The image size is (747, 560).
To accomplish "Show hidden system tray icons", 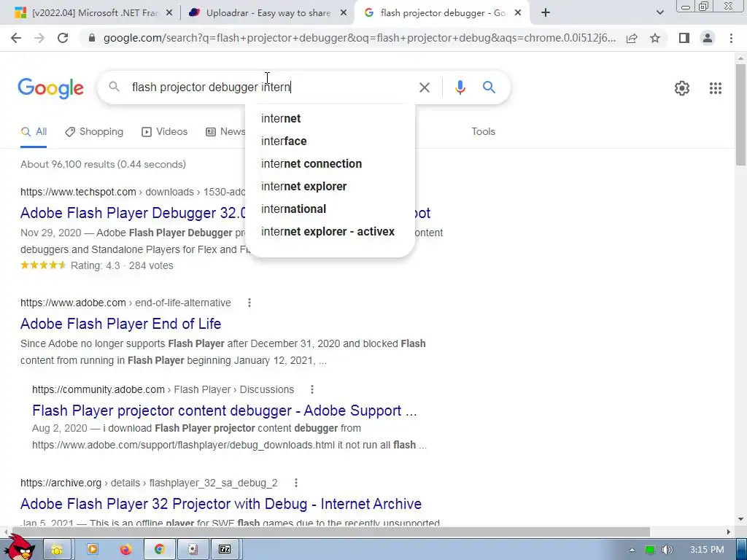I will [x=632, y=550].
